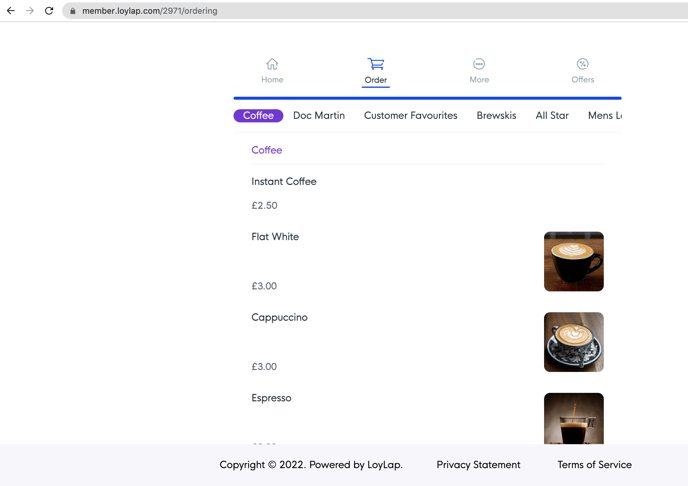This screenshot has height=486, width=688.
Task: Select the Flat White item name
Action: pos(275,237)
